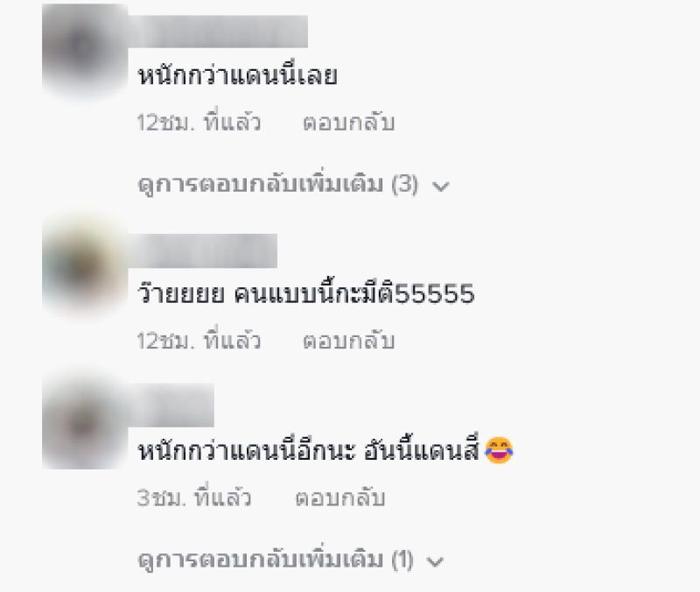Select the comment text 'หนักกว่าแดนนี้เลย'
Screen dimensions: 700x592
pos(237,74)
